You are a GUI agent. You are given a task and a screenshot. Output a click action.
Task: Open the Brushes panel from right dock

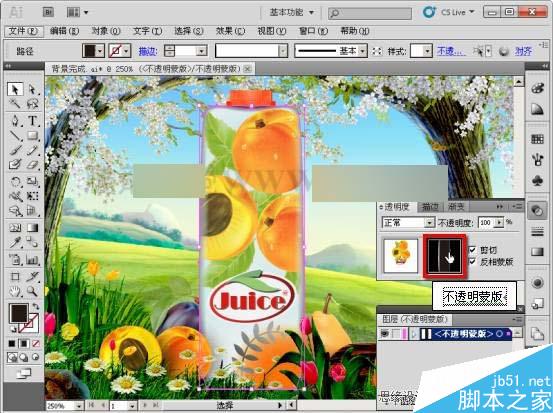point(537,160)
